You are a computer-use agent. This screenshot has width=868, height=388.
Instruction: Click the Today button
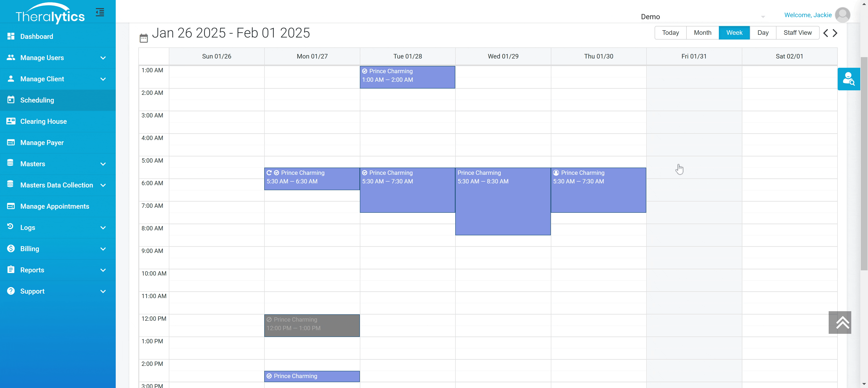(670, 33)
